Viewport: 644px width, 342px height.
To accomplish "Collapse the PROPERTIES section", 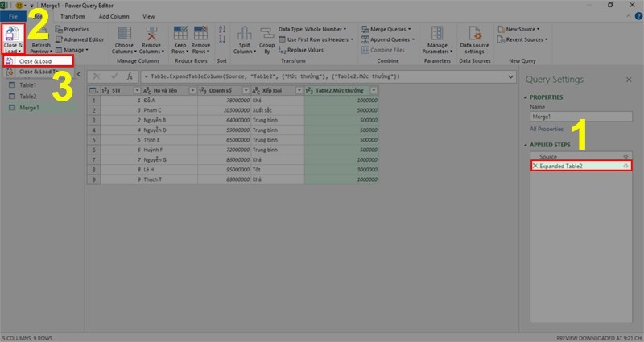I will pos(526,97).
